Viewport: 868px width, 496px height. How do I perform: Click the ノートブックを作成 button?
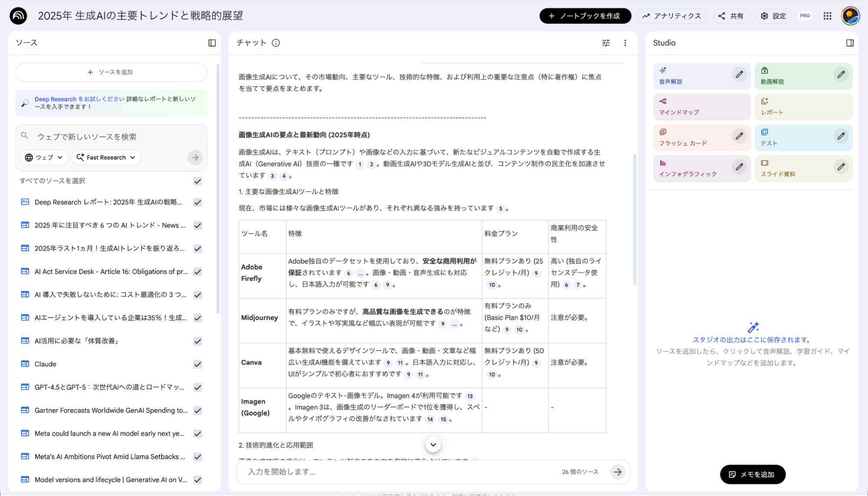(x=585, y=16)
